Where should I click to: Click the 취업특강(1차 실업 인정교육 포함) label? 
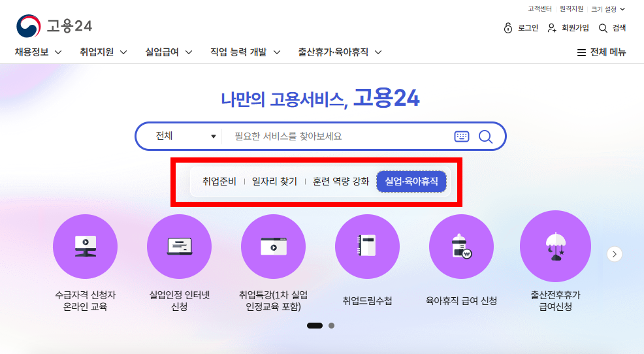273,300
